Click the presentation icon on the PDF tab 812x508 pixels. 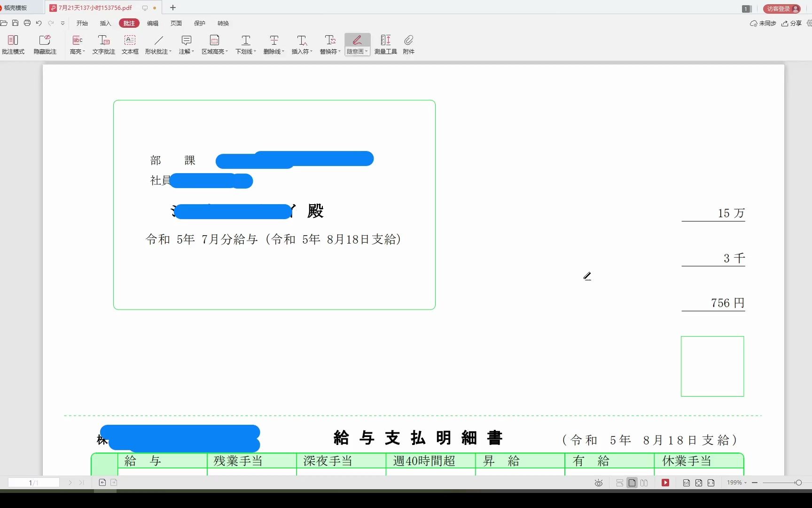(145, 8)
